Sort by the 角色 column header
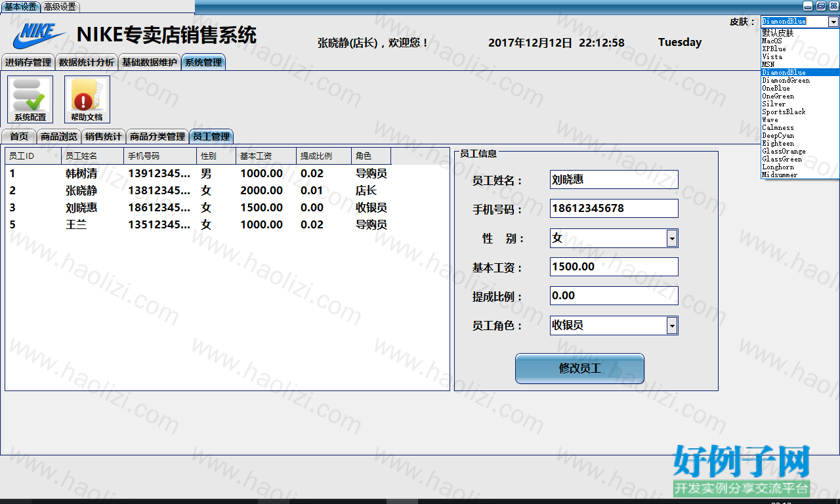The image size is (840, 504). click(x=371, y=156)
